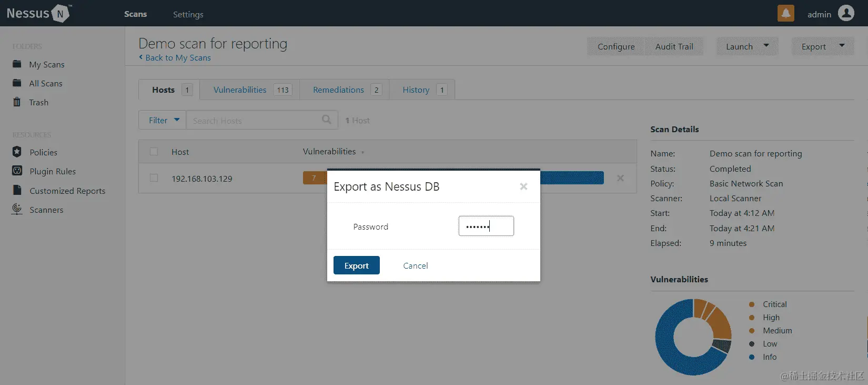Click Back to My Scans link
Image resolution: width=868 pixels, height=385 pixels.
178,57
